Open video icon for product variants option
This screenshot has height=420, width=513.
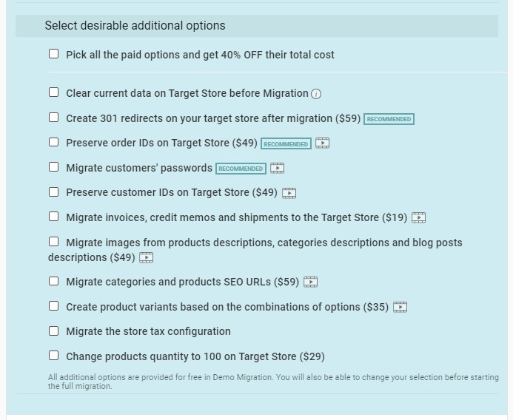400,307
